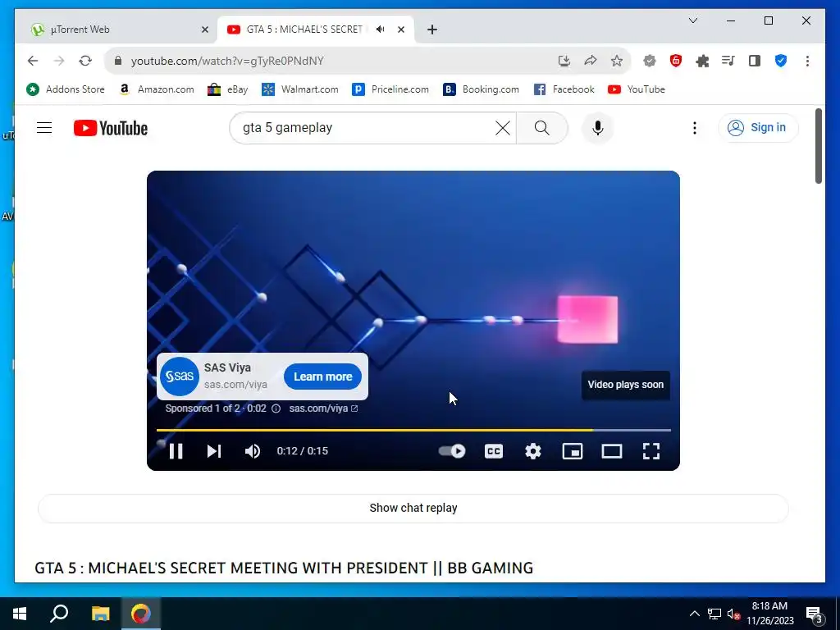Start voice search with microphone
The image size is (840, 630).
(598, 127)
